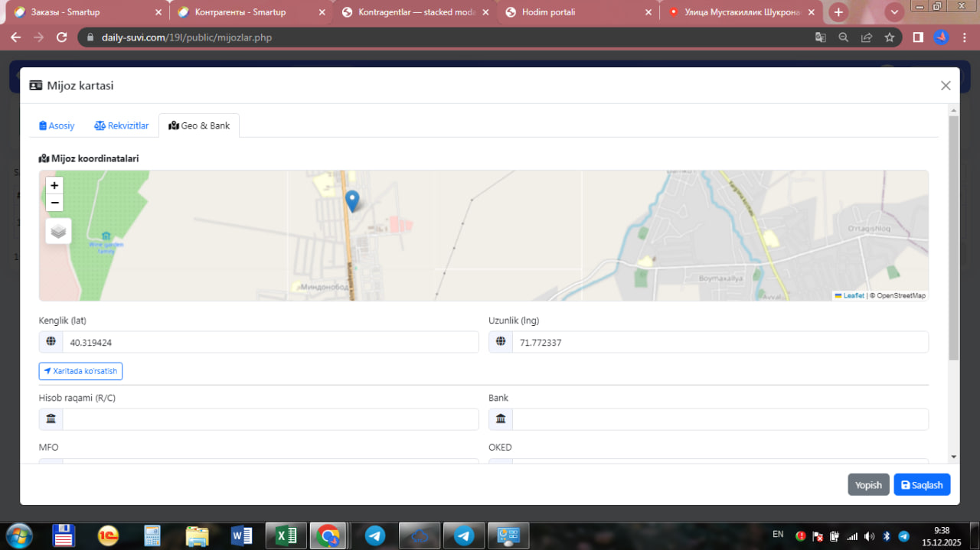This screenshot has height=550, width=980.
Task: Click Yopish to close the card
Action: [868, 485]
